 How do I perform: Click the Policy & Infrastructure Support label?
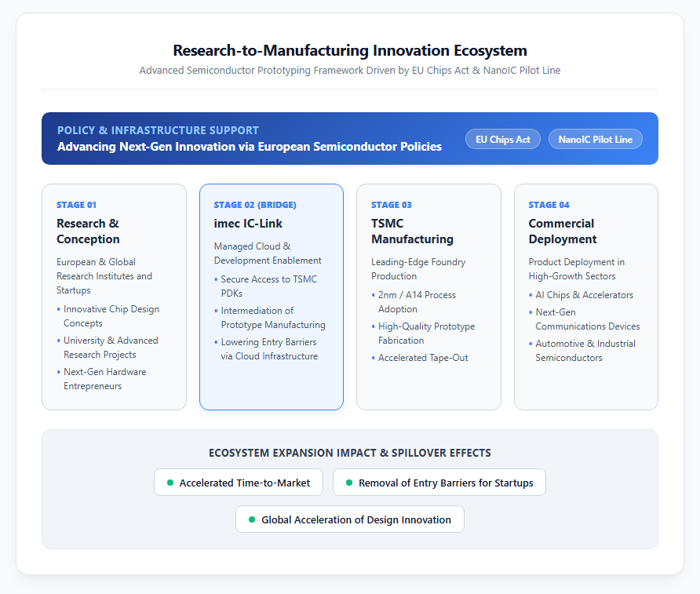[158, 130]
